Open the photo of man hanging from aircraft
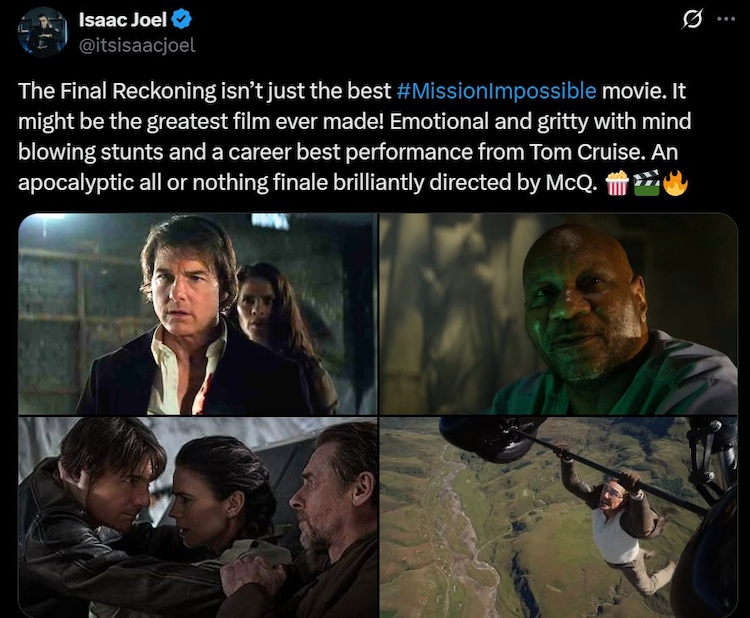 click(558, 517)
